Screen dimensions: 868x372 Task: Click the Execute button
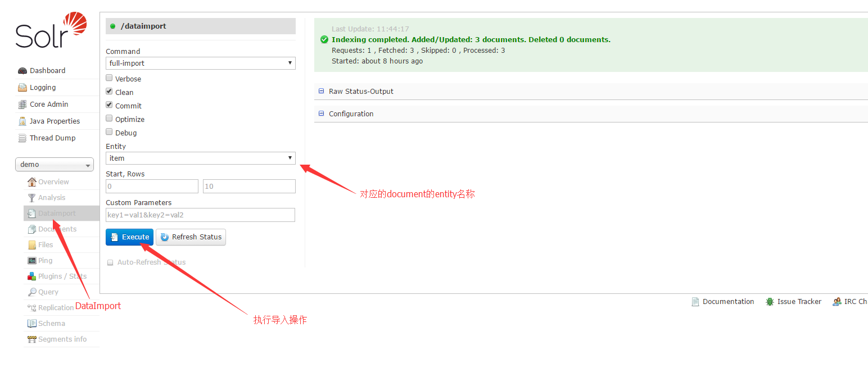(x=129, y=237)
